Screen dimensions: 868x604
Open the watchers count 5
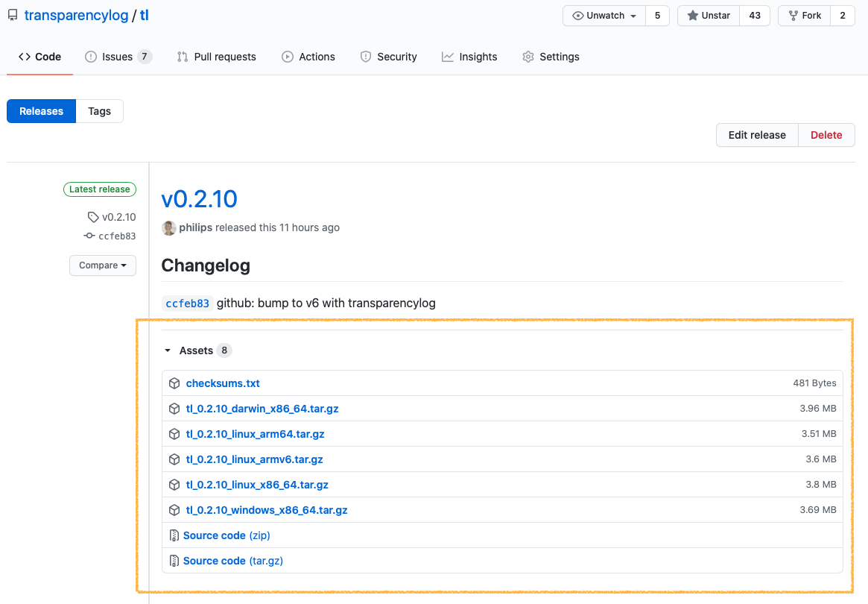[658, 16]
